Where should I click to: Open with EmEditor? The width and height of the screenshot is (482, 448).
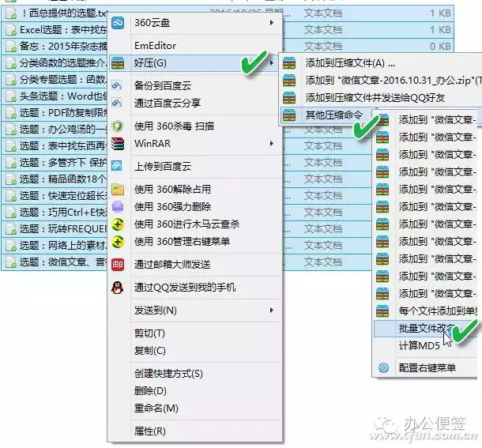pos(155,46)
